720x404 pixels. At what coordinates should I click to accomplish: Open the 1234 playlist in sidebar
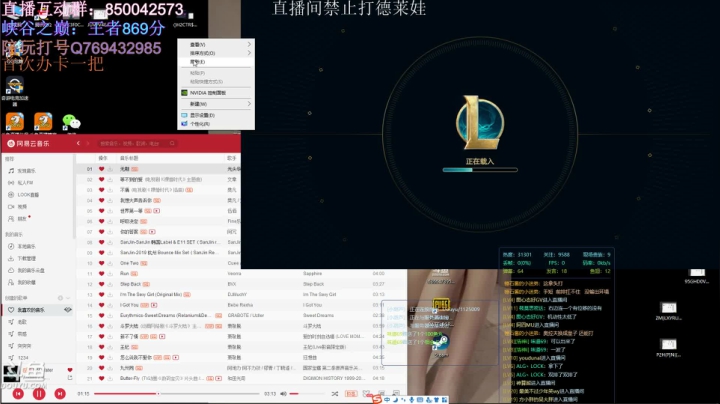coord(23,358)
